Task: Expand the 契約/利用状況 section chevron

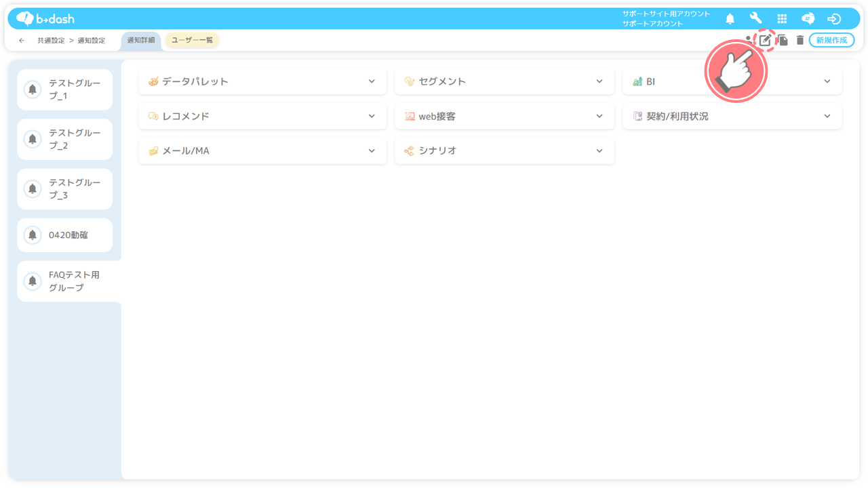Action: (x=827, y=117)
